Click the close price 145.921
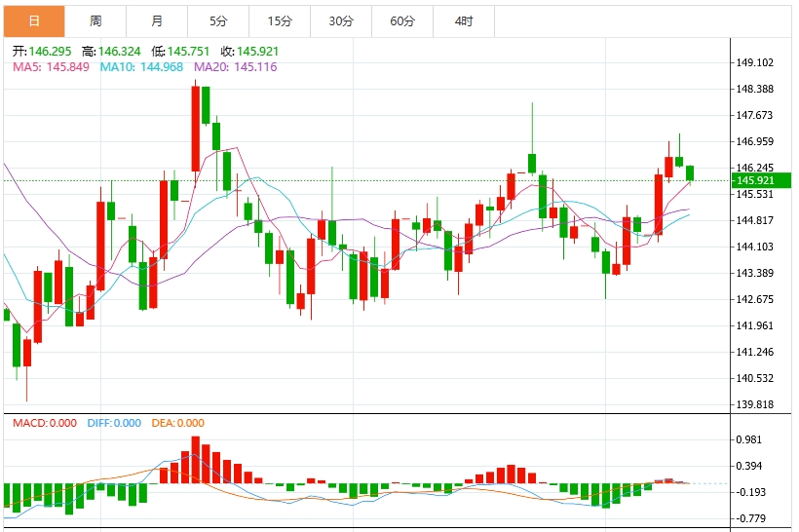The image size is (799, 532). pyautogui.click(x=257, y=52)
